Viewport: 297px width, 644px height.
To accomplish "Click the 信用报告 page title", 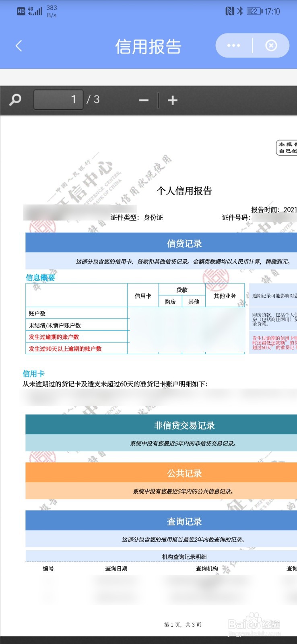I will pos(148,46).
